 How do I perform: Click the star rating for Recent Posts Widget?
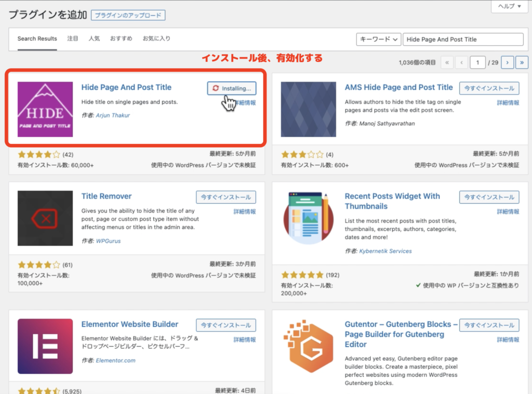[302, 275]
